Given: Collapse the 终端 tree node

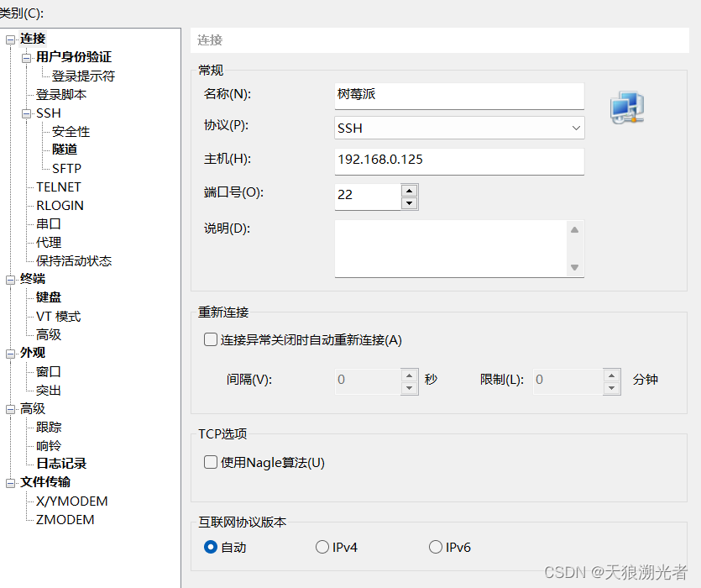Looking at the screenshot, I should pyautogui.click(x=10, y=280).
